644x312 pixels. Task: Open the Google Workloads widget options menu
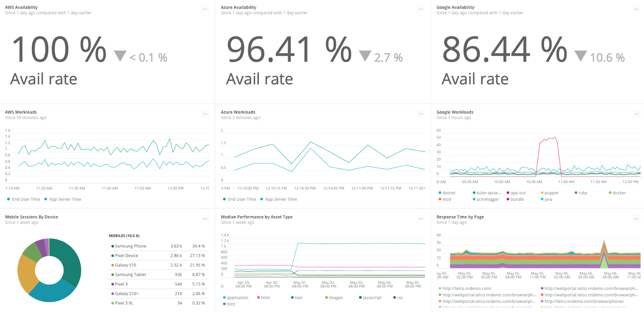click(636, 114)
